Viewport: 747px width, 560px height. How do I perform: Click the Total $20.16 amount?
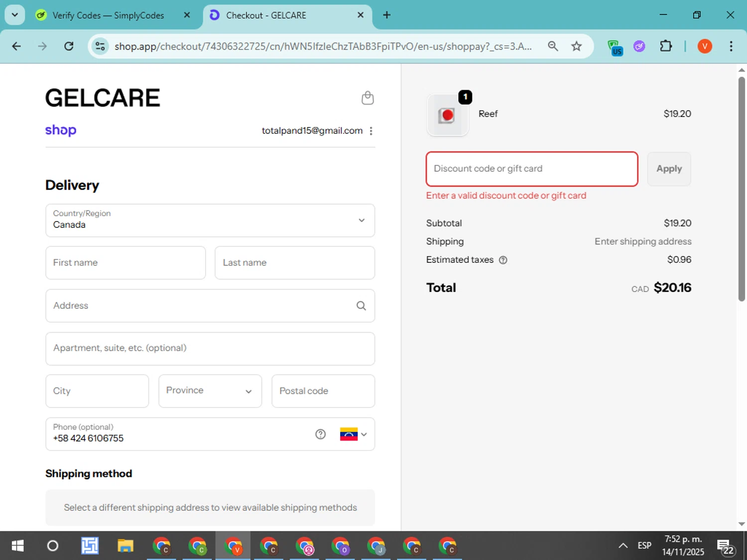click(x=672, y=288)
